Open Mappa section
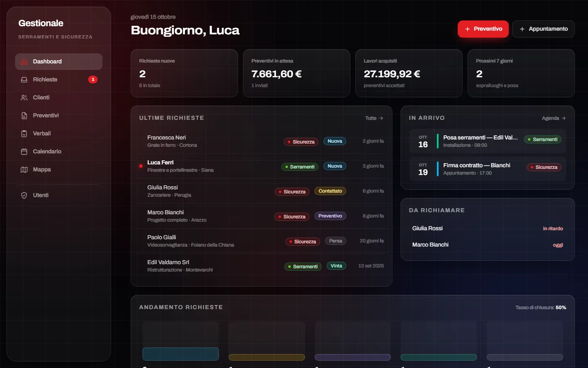Viewport: 588px width, 368px height. pos(59,170)
